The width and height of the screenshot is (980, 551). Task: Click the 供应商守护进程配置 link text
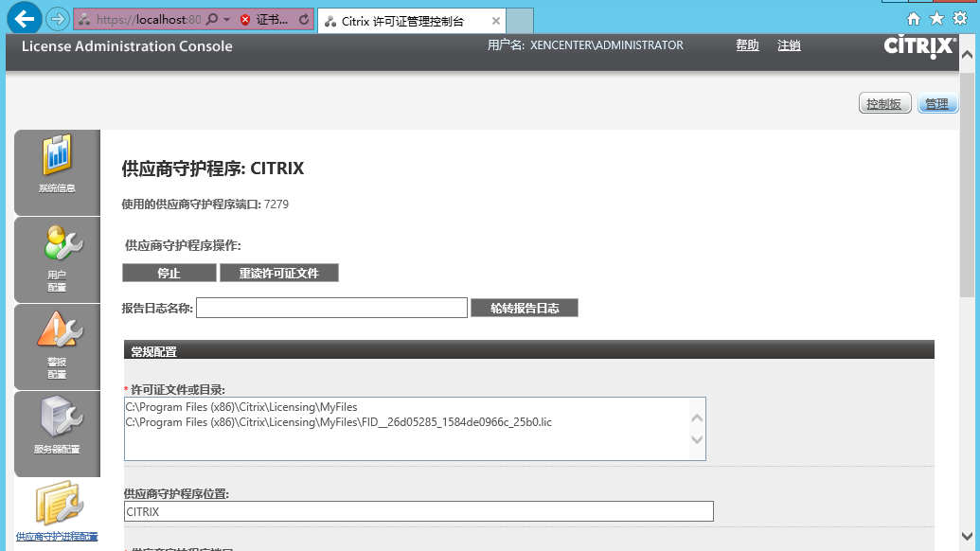pos(57,537)
